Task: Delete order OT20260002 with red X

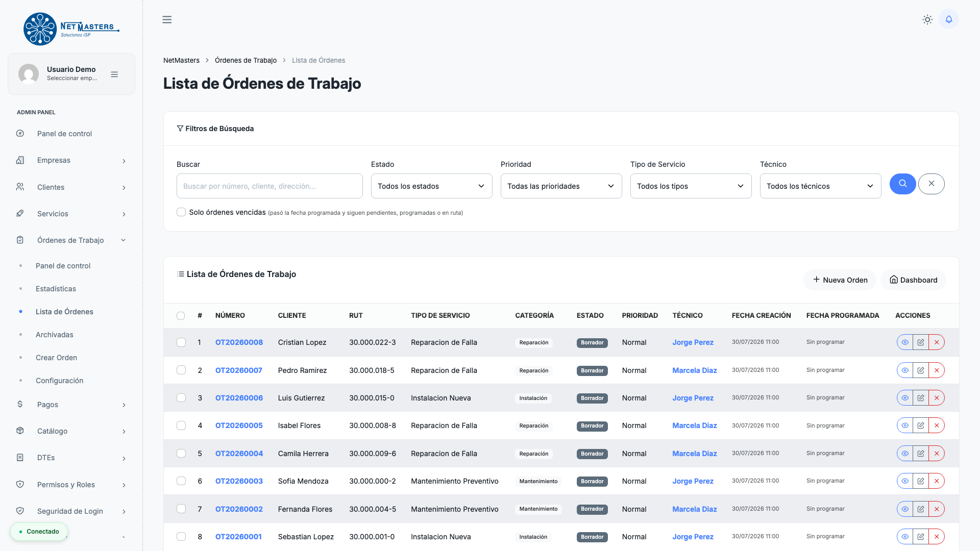Action: [937, 509]
